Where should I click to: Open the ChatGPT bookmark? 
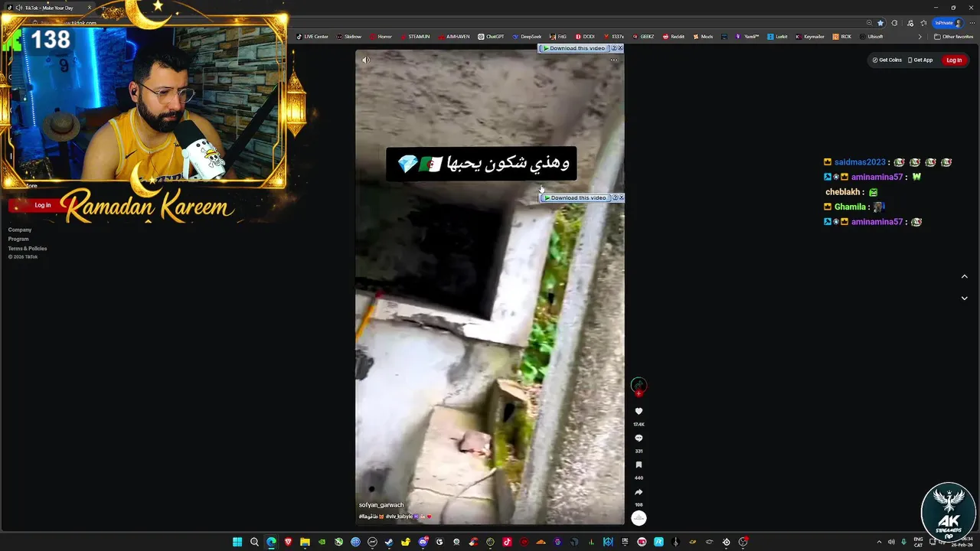(x=492, y=37)
